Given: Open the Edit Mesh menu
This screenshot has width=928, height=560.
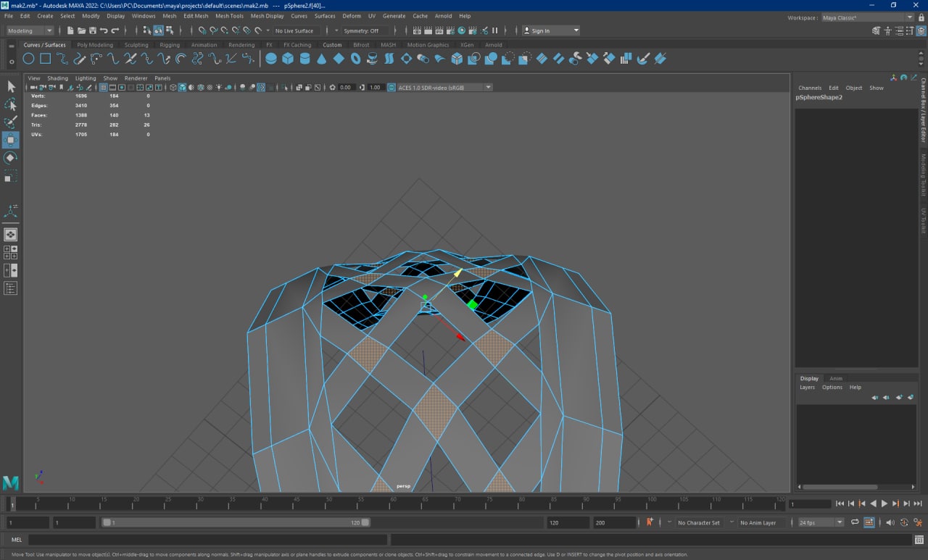Looking at the screenshot, I should (x=195, y=16).
